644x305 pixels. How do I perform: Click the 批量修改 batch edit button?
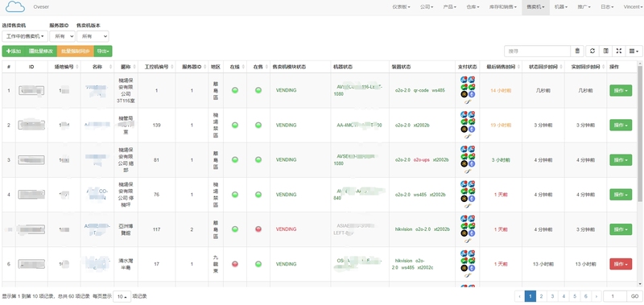[x=41, y=52]
